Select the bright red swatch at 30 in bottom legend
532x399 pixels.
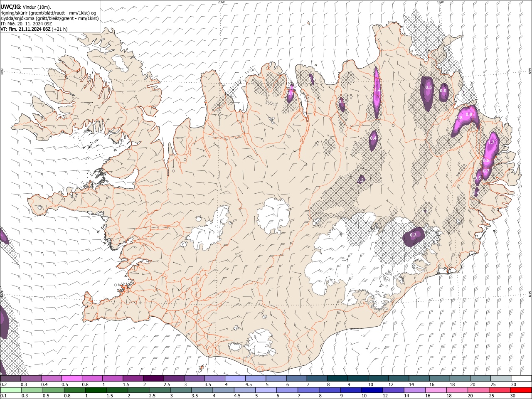(521, 390)
